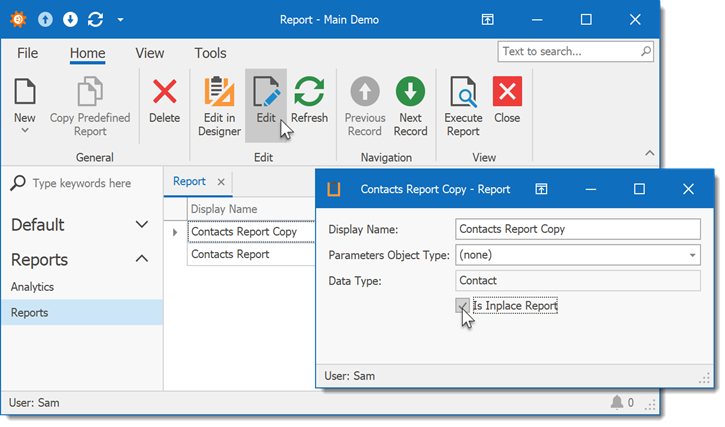Click the Display Name text field
The height and width of the screenshot is (427, 725).
(578, 229)
